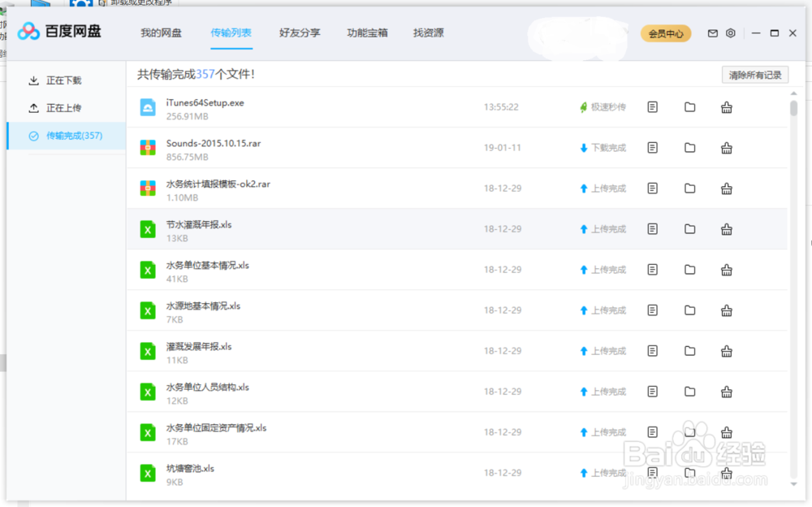Open the 功能宝箱 tab

coord(367,32)
